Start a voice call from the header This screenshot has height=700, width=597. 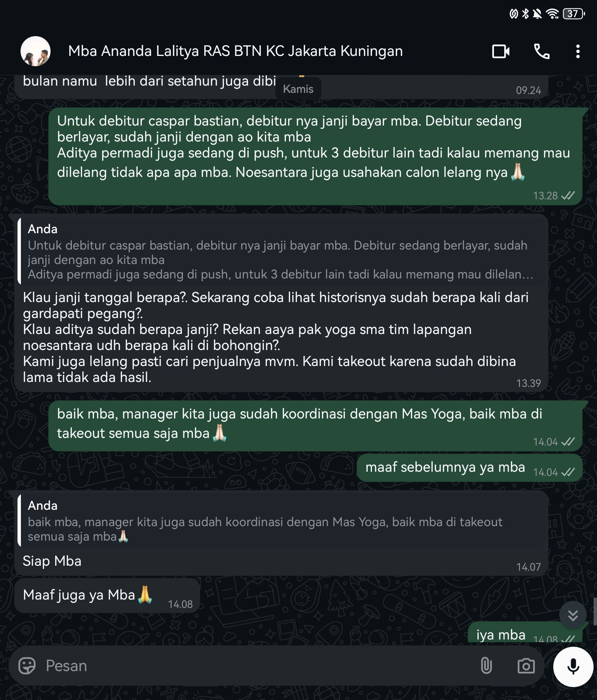(x=541, y=51)
